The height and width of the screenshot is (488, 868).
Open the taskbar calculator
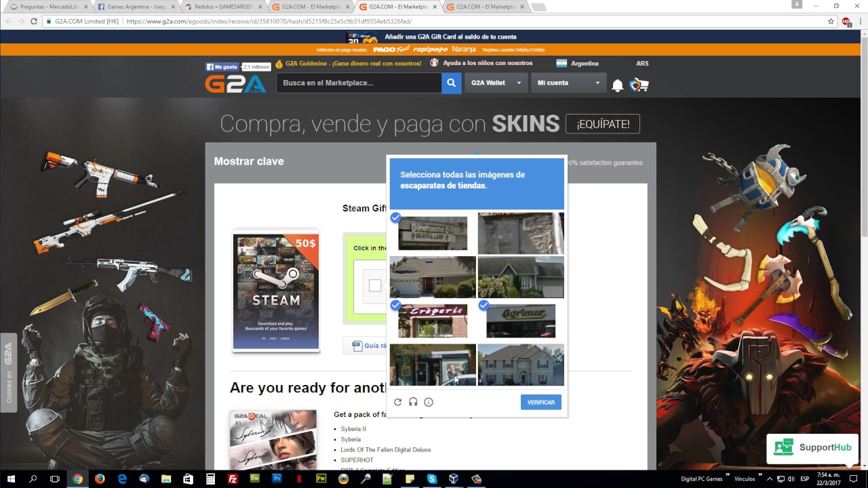tap(211, 479)
